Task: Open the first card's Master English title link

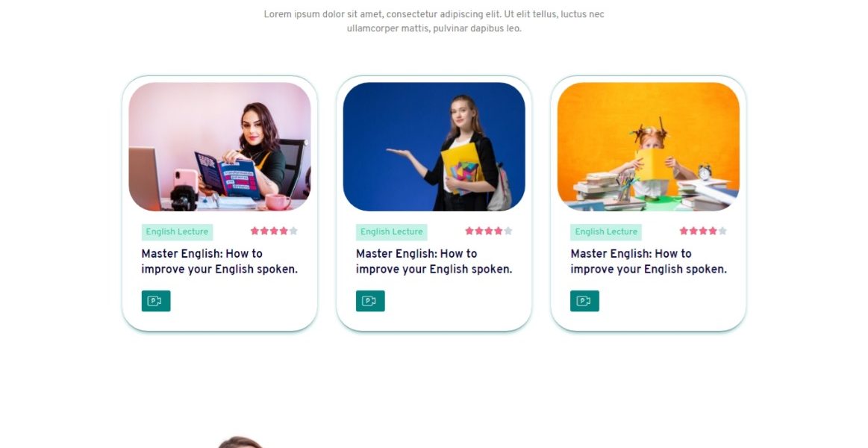Action: [x=219, y=261]
